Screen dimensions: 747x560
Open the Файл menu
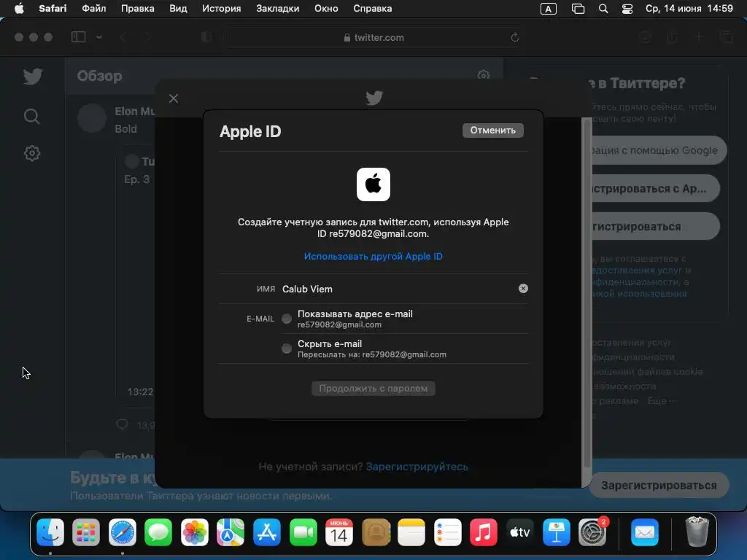(94, 9)
